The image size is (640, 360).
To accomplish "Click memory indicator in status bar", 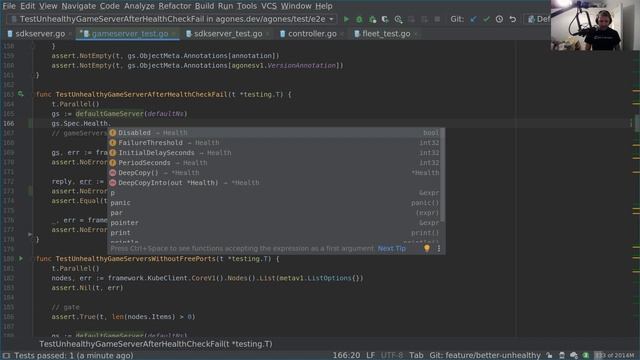I will coord(616,356).
